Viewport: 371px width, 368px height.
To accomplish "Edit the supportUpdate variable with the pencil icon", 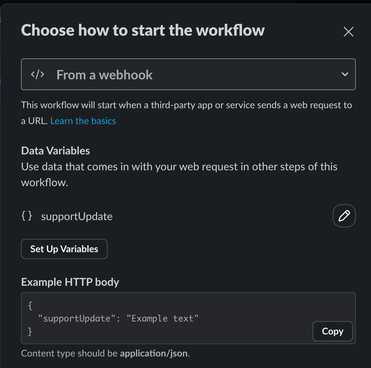I will click(344, 216).
